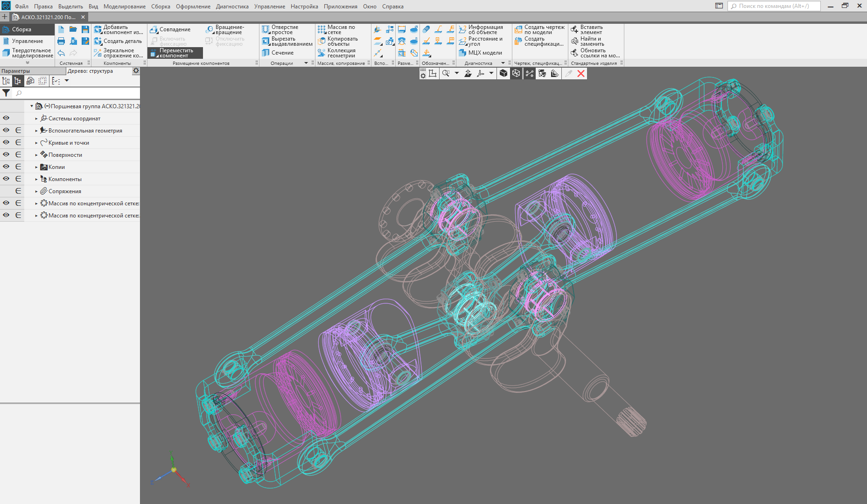The height and width of the screenshot is (504, 867).
Task: Open the Файл menu
Action: [x=21, y=7]
